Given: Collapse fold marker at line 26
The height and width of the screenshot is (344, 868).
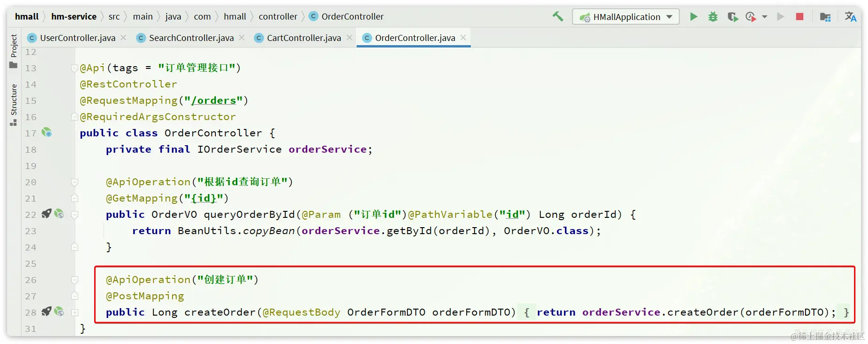Looking at the screenshot, I should pos(75,280).
